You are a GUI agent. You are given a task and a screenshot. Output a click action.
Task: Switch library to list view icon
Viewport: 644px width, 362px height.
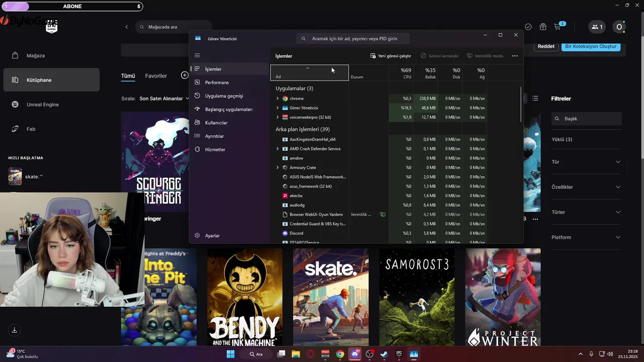(535, 99)
